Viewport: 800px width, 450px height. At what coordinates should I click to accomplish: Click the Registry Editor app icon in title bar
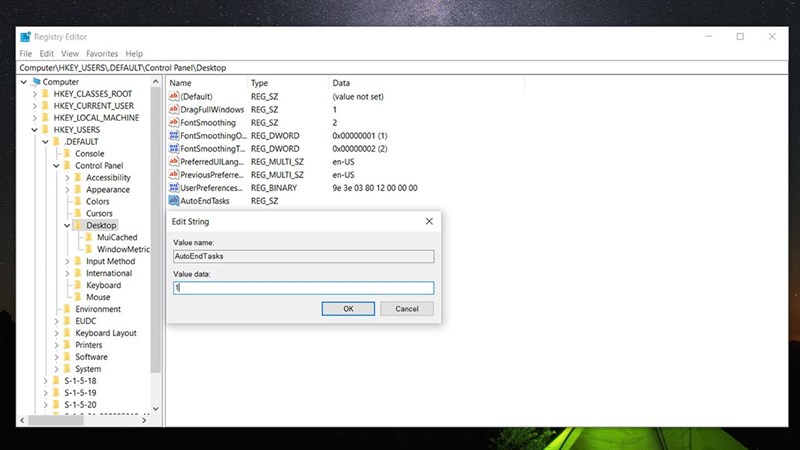[26, 37]
